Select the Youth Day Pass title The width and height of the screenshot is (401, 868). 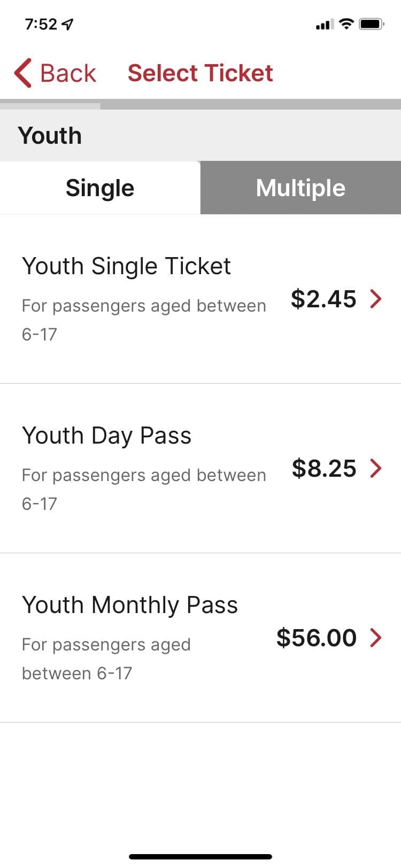coord(106,436)
